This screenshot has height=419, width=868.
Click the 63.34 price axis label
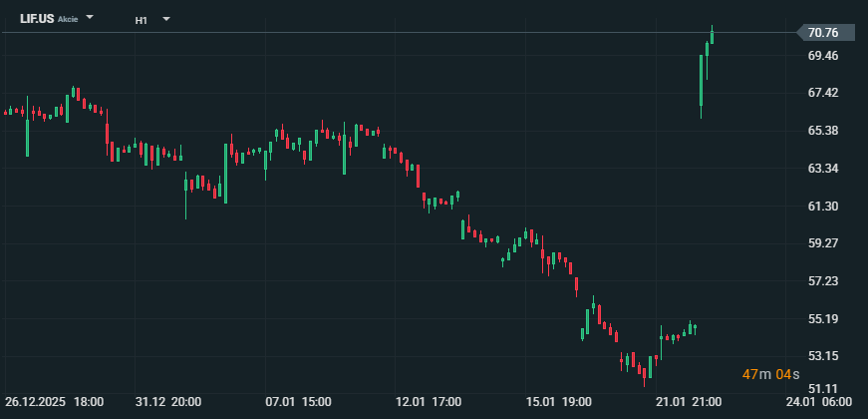coord(823,169)
